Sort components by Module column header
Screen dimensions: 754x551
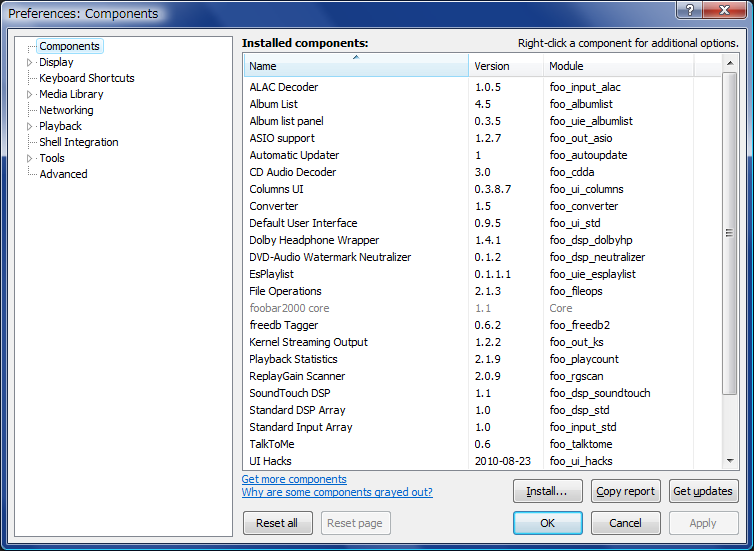tap(618, 65)
